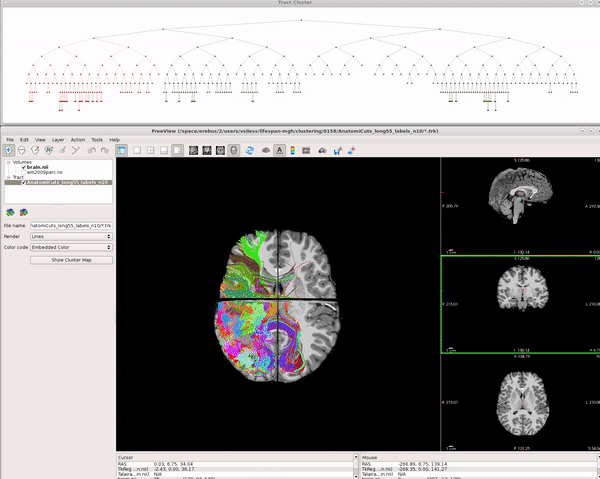Select the colorful ROI Edit tool
Image resolution: width=600 pixels, height=479 pixels.
pyautogui.click(x=49, y=150)
